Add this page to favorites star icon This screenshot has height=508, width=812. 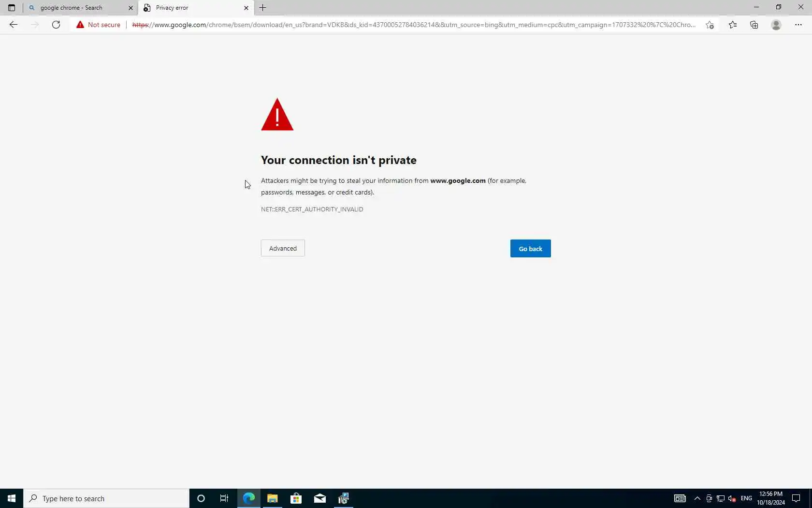click(710, 25)
